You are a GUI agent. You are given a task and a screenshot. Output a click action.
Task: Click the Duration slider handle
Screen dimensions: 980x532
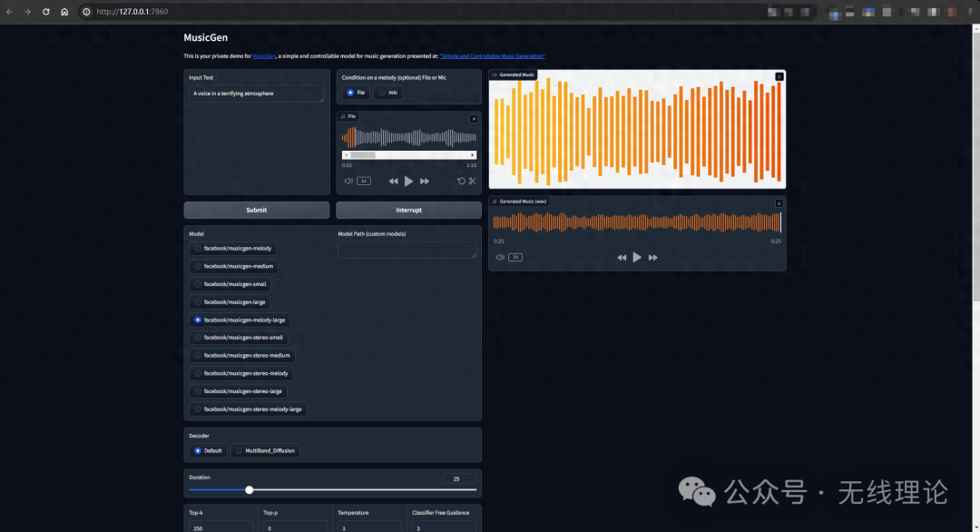click(250, 490)
